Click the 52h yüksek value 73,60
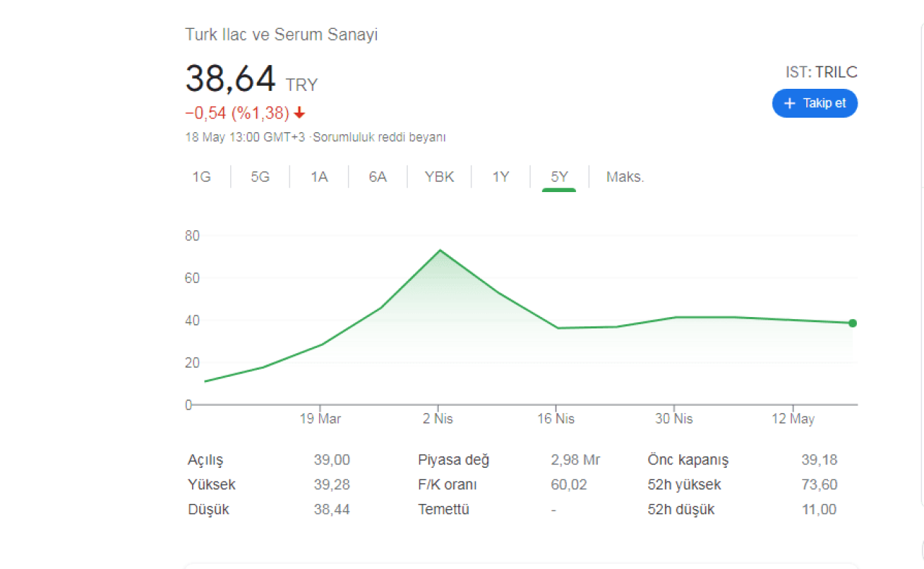 tap(819, 485)
